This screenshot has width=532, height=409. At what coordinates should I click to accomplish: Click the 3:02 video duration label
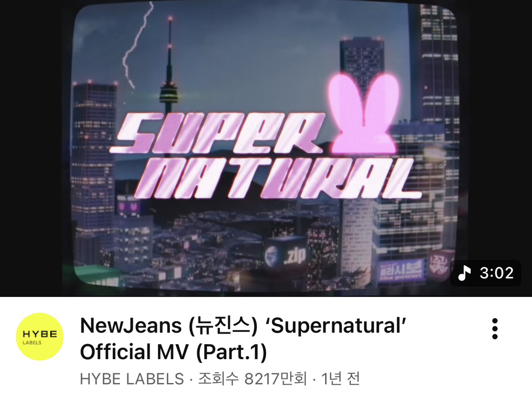click(496, 273)
